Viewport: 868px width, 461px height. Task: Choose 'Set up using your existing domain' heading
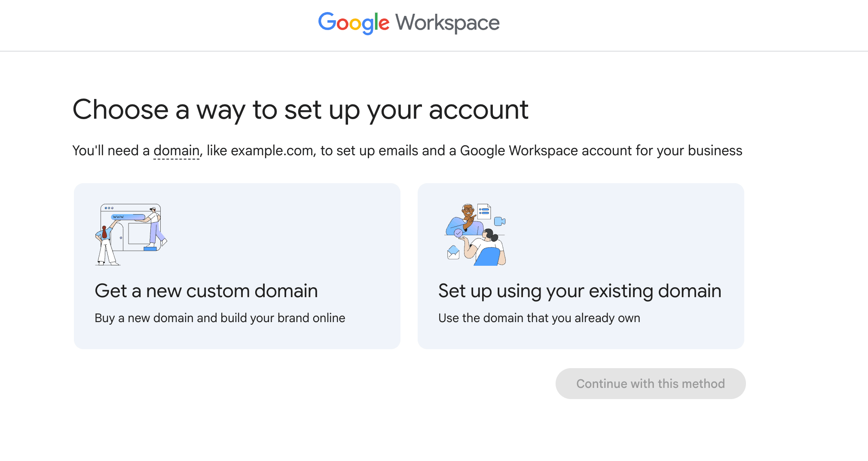(580, 291)
